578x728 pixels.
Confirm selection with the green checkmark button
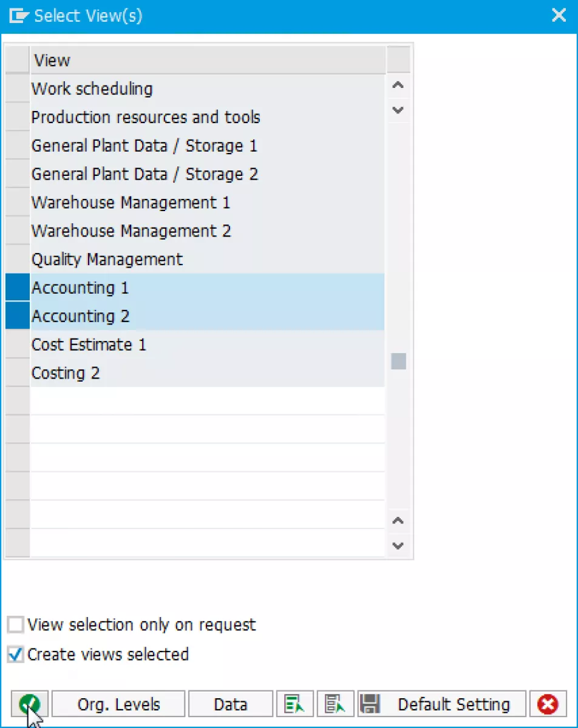[29, 704]
